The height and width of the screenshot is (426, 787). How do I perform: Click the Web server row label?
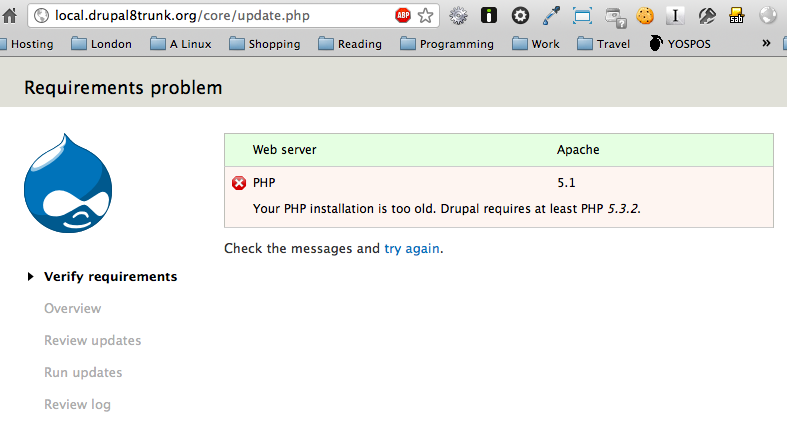coord(285,150)
